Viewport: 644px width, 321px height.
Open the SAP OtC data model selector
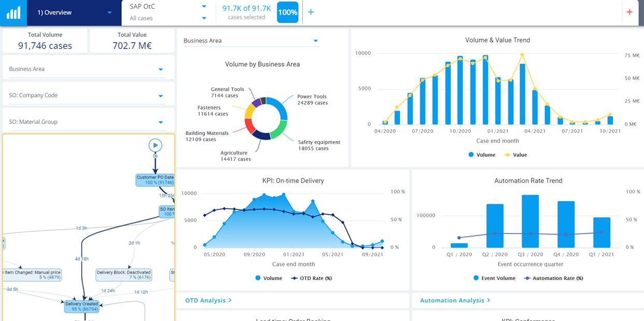[x=166, y=7]
